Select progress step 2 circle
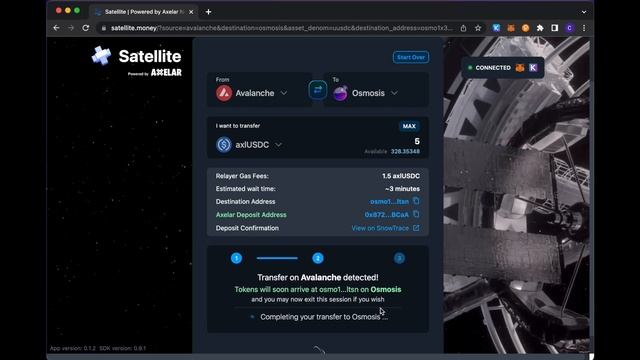 point(318,258)
